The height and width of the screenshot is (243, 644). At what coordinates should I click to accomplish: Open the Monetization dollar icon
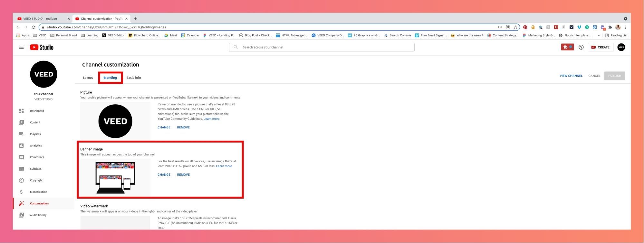21,192
